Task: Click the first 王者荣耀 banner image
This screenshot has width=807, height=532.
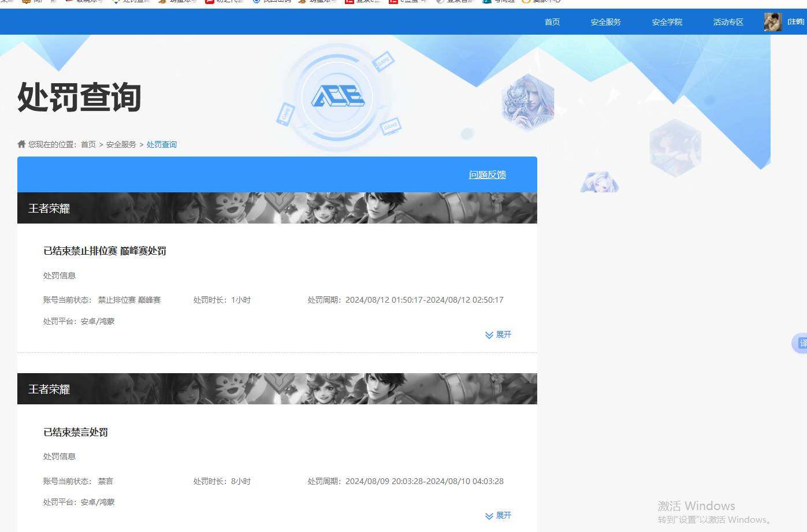Action: click(276, 208)
